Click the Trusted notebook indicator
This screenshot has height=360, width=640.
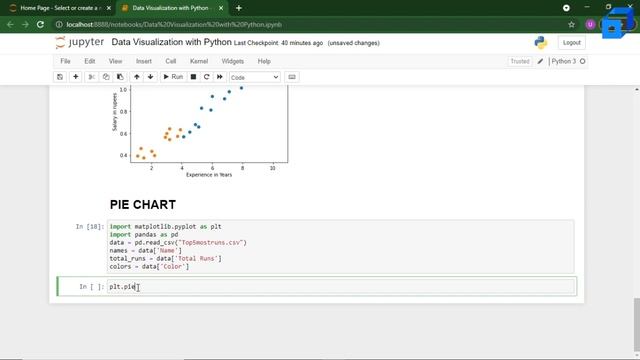coord(520,61)
